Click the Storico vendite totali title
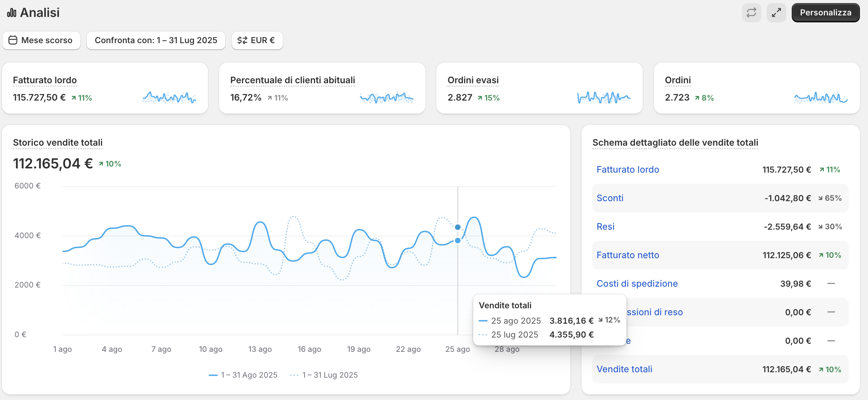The height and width of the screenshot is (400, 868). [x=58, y=143]
